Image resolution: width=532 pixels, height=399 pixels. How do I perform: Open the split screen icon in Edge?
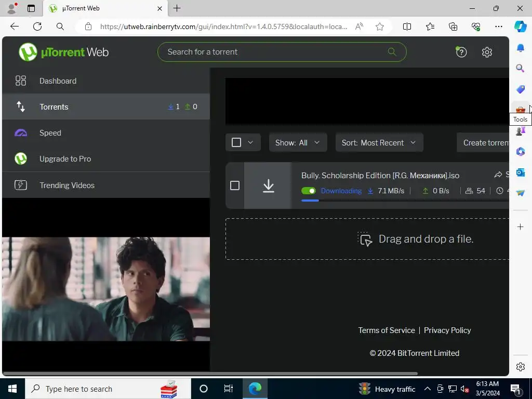[x=407, y=26]
